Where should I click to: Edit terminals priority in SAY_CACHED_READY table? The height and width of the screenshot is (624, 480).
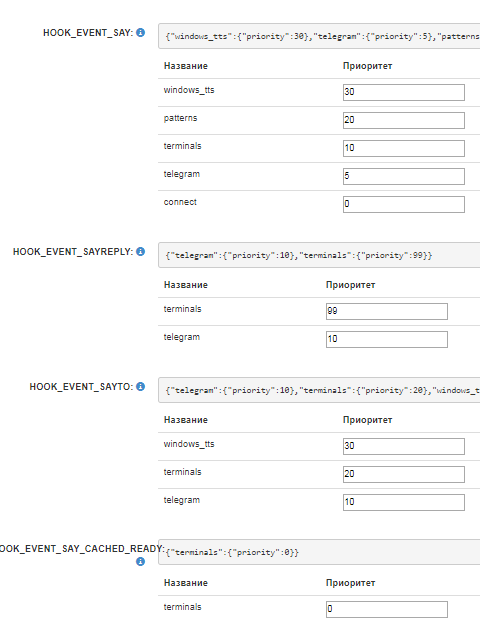pyautogui.click(x=386, y=609)
